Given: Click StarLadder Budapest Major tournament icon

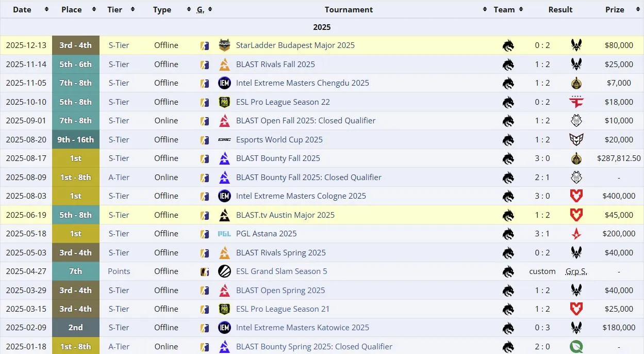Looking at the screenshot, I should coord(224,45).
